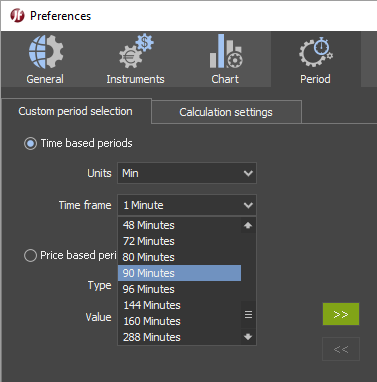Collapse the Time frame dropdown showing 1 Minute

[x=187, y=205]
